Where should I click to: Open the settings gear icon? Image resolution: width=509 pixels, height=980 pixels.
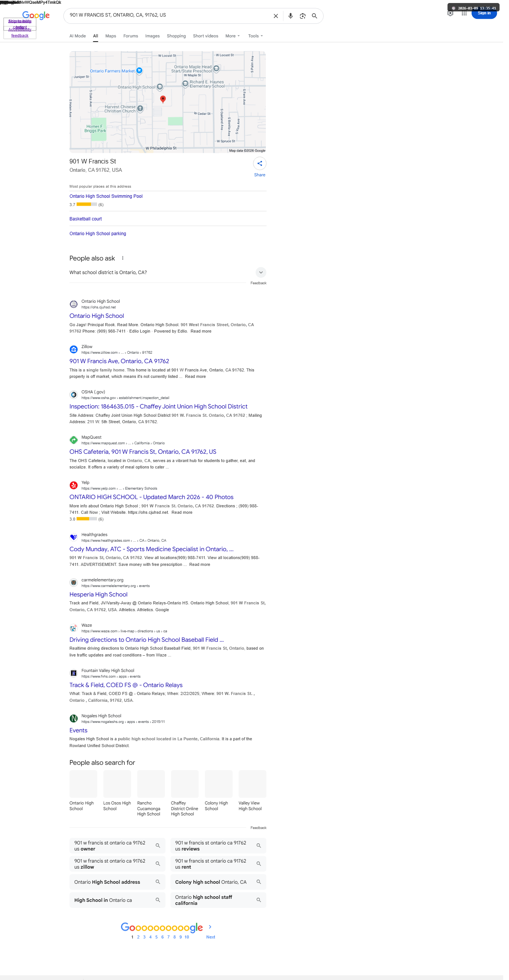tap(455, 13)
